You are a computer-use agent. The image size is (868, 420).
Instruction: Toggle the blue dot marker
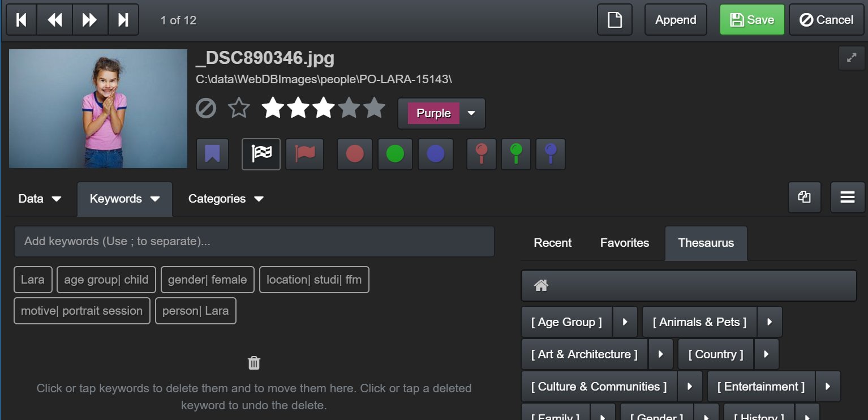point(436,154)
